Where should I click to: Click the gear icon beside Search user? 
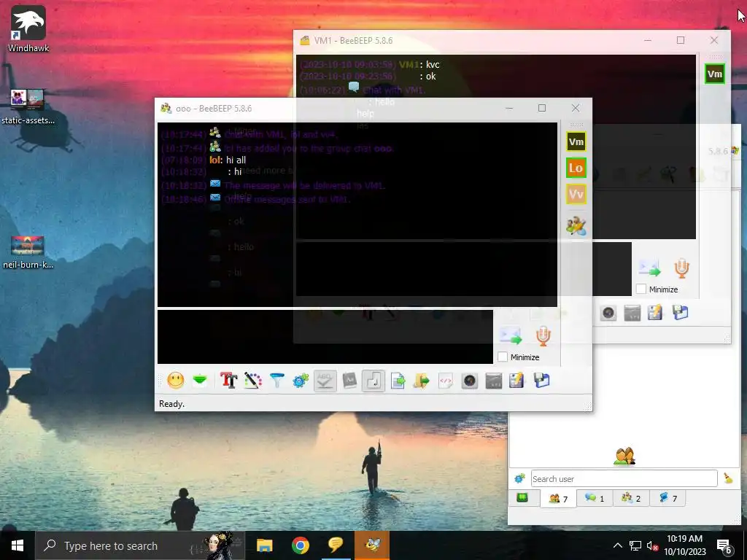[x=519, y=478]
